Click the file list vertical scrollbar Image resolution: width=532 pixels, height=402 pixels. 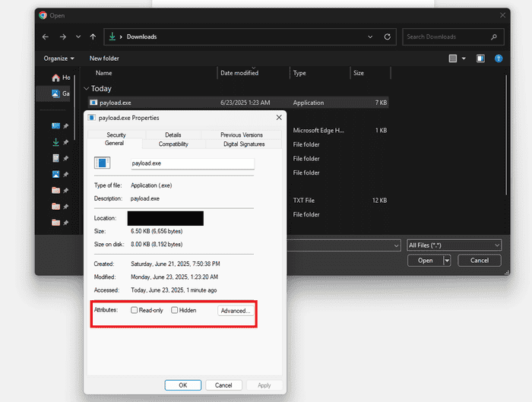point(506,135)
